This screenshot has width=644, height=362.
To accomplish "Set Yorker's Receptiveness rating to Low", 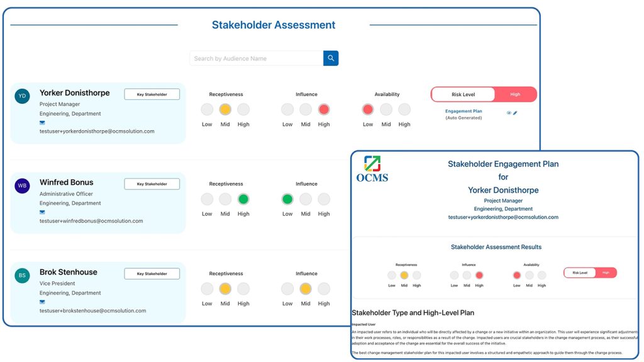I will [x=207, y=109].
